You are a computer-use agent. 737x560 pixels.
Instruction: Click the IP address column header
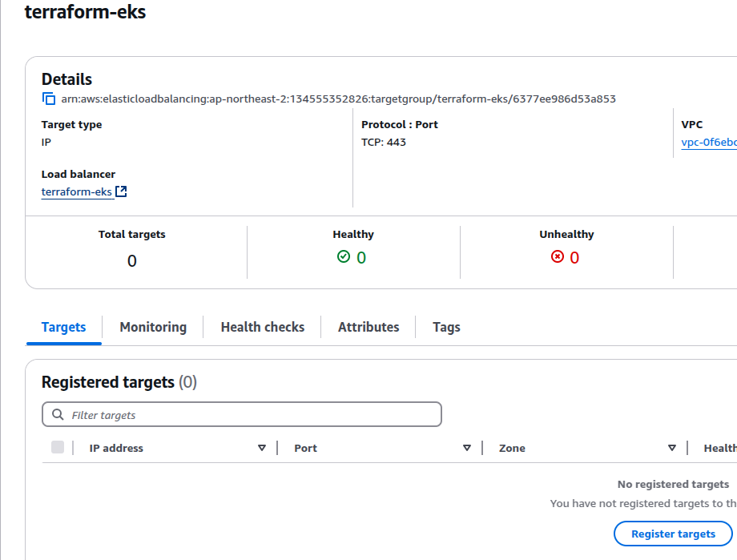click(116, 448)
